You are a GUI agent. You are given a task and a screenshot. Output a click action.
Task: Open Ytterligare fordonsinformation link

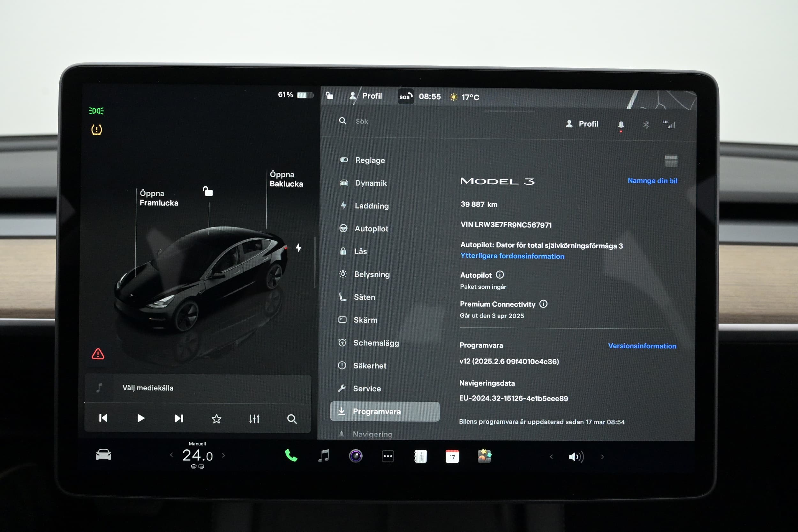click(x=512, y=256)
